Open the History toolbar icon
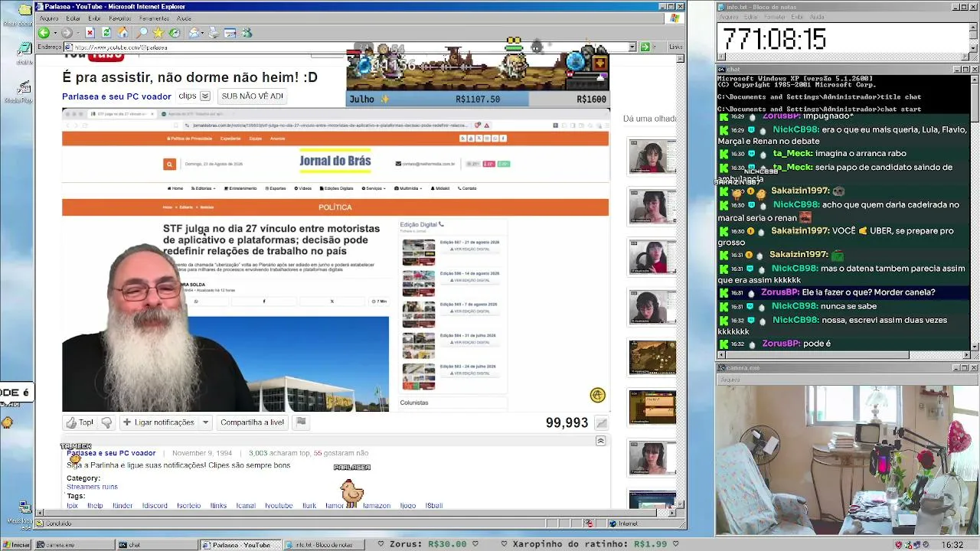This screenshot has height=551, width=980. click(175, 33)
